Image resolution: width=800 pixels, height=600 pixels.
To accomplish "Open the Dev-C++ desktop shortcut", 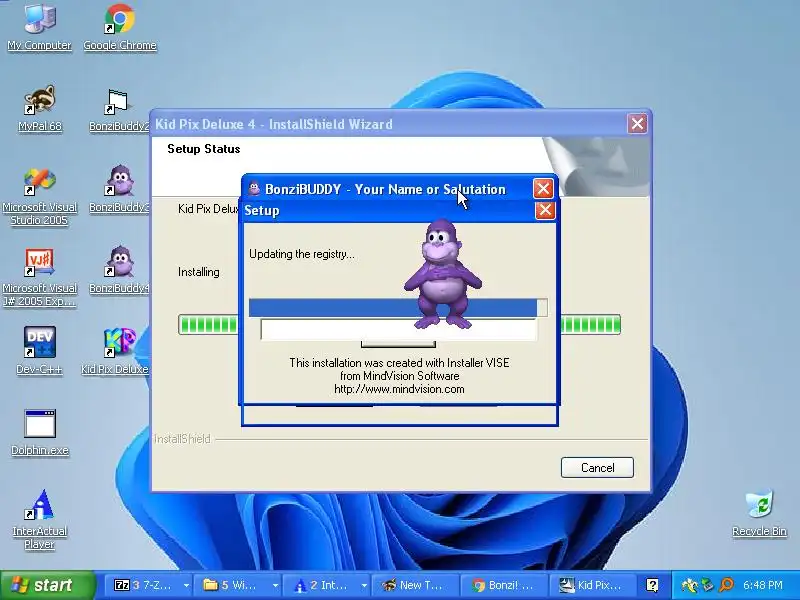I will (x=39, y=351).
